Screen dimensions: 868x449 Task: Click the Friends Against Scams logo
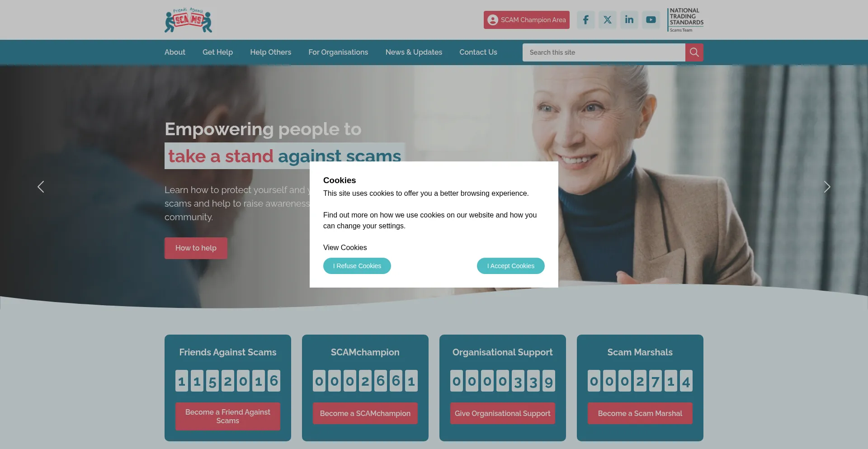pyautogui.click(x=188, y=20)
